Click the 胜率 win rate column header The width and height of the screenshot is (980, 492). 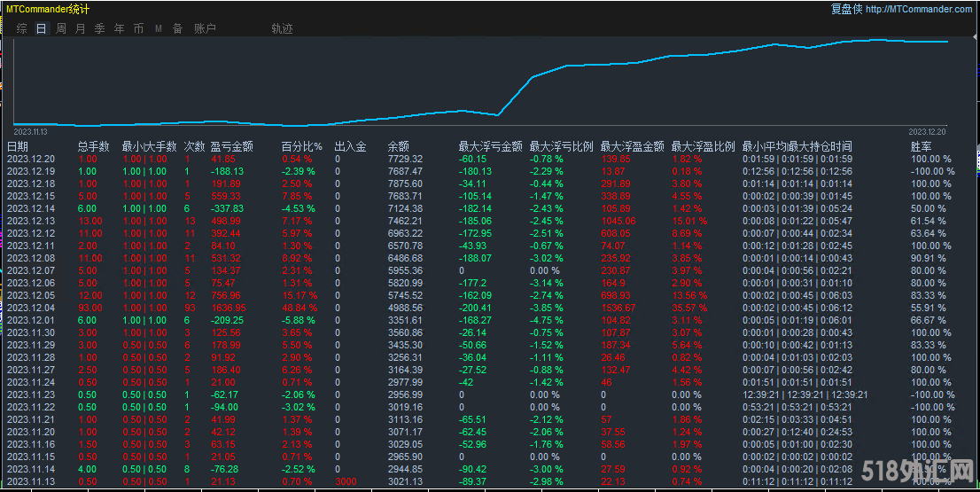921,146
